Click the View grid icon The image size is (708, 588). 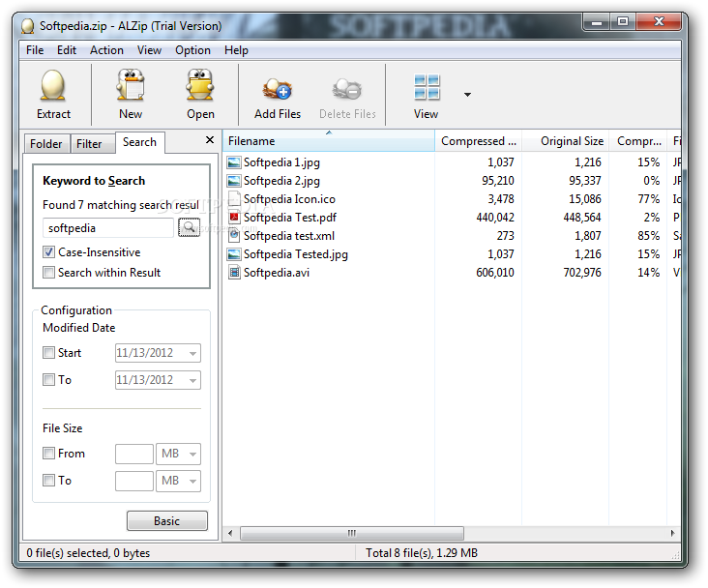(x=427, y=87)
